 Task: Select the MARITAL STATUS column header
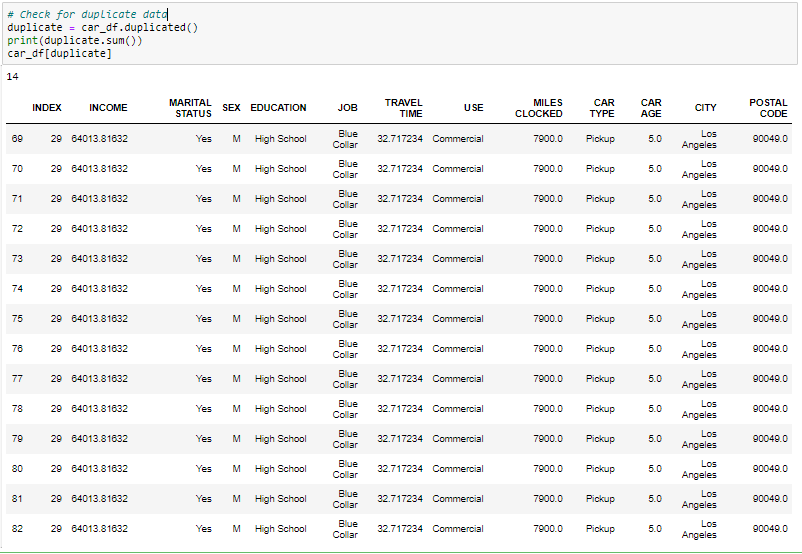point(190,108)
